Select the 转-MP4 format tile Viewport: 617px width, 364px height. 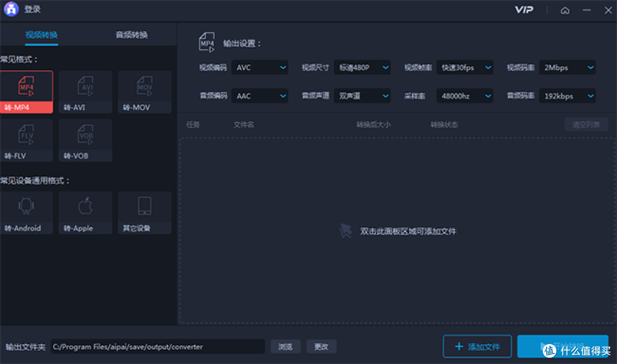[26, 92]
